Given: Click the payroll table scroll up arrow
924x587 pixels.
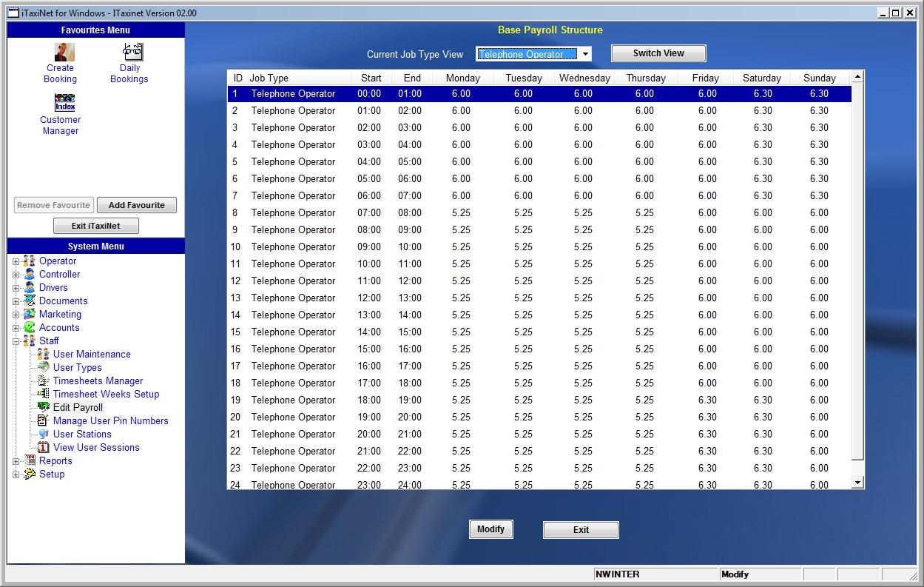Looking at the screenshot, I should tap(857, 76).
